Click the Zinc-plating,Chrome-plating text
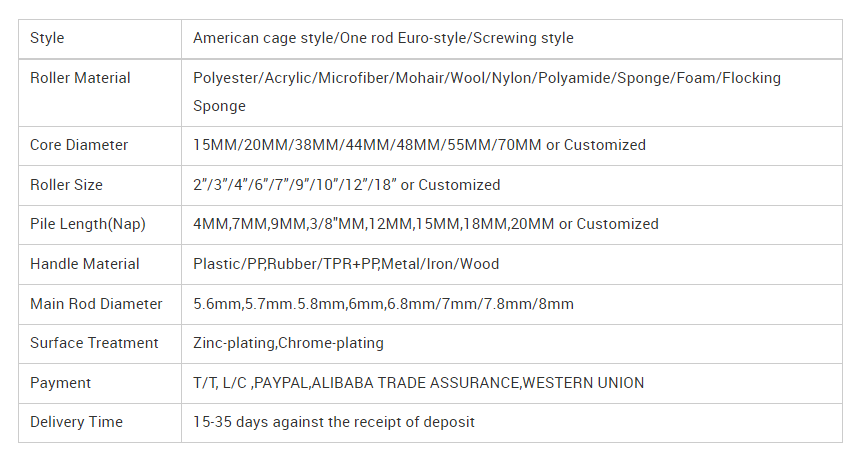 point(288,343)
